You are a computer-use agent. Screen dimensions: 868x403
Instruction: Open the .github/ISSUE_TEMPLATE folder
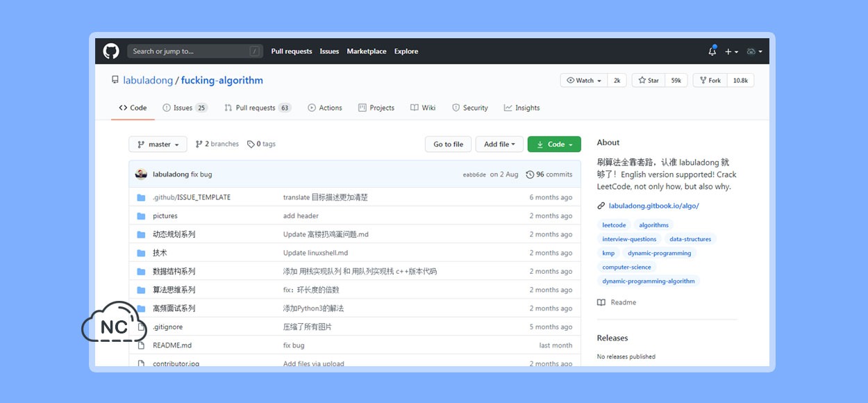pyautogui.click(x=192, y=197)
